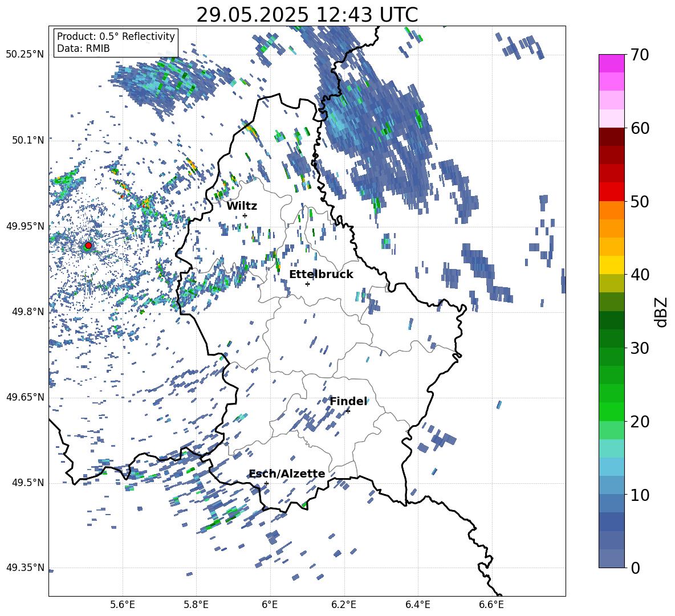Click the Esch/Alzette station cross marker

(266, 483)
